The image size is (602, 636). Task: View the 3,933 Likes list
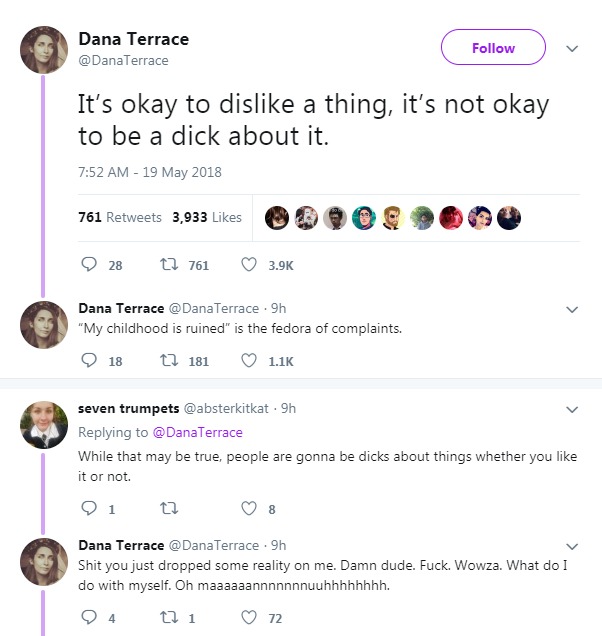(x=207, y=217)
